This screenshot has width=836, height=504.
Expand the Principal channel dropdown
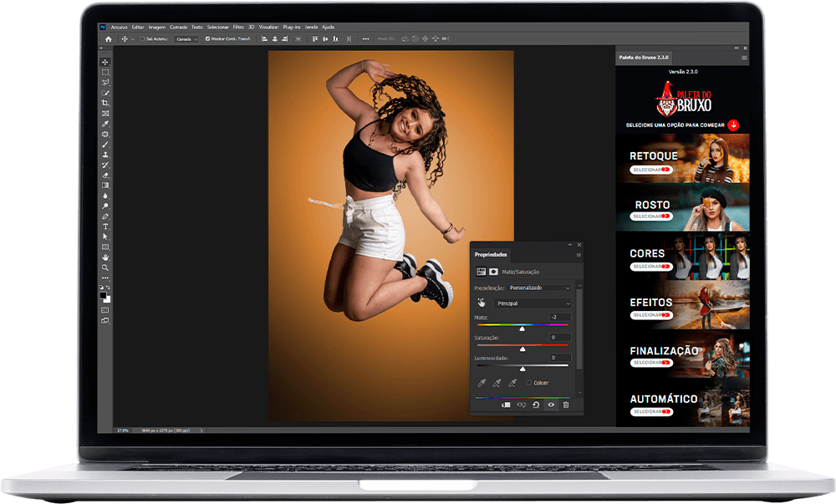point(533,303)
